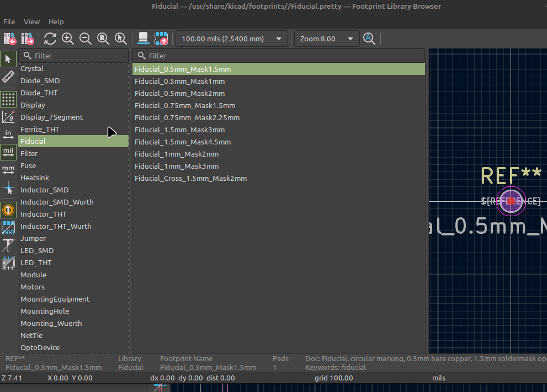Insert footprint into board icon
The width and height of the screenshot is (547, 392).
(161, 39)
